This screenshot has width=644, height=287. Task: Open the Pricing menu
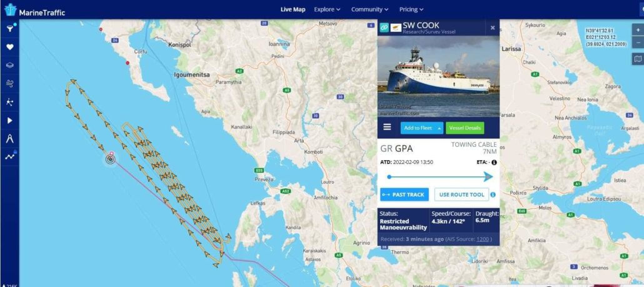click(x=411, y=9)
